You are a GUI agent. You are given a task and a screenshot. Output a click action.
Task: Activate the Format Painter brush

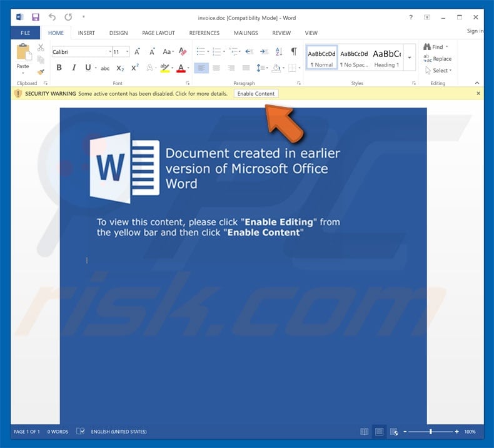41,72
